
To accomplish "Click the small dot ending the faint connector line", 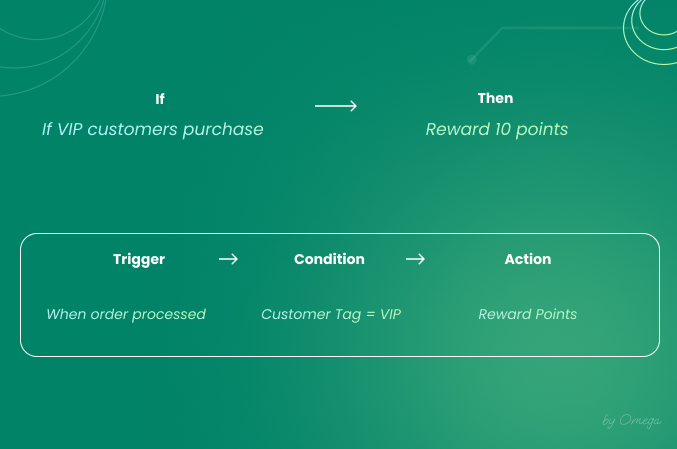I will pos(472,60).
